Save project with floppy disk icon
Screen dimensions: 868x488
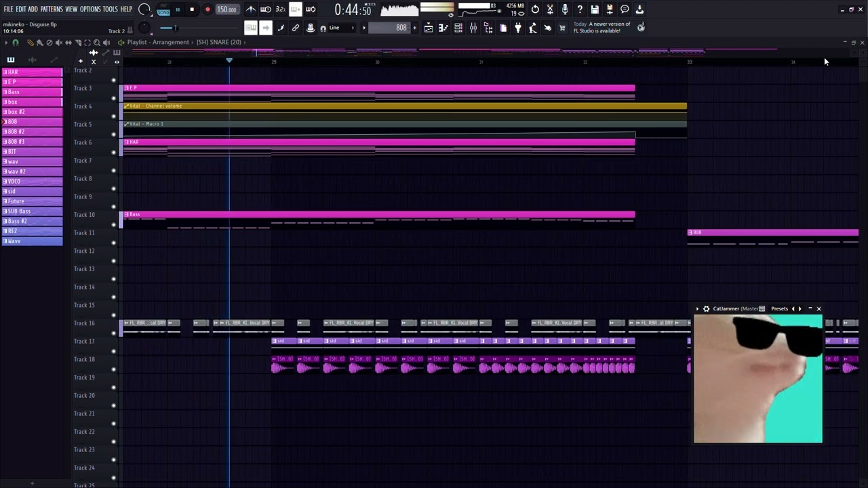[x=595, y=9]
